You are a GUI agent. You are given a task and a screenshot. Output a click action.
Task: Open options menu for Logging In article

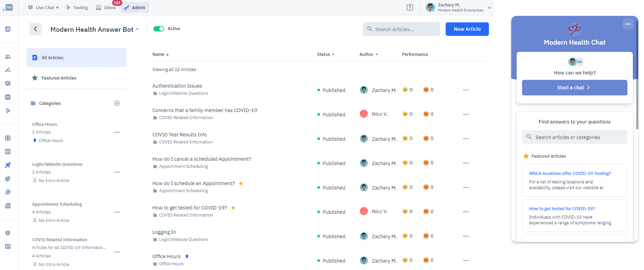pos(466,236)
